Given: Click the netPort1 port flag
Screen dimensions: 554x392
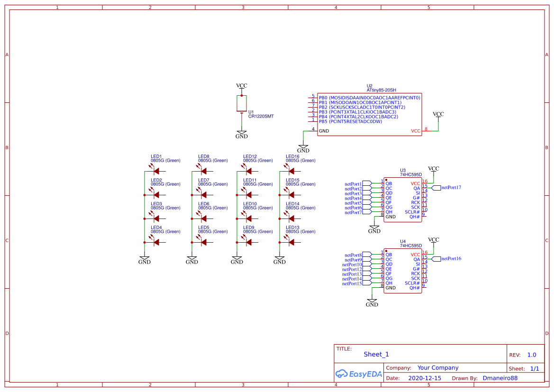Looking at the screenshot, I should click(367, 183).
